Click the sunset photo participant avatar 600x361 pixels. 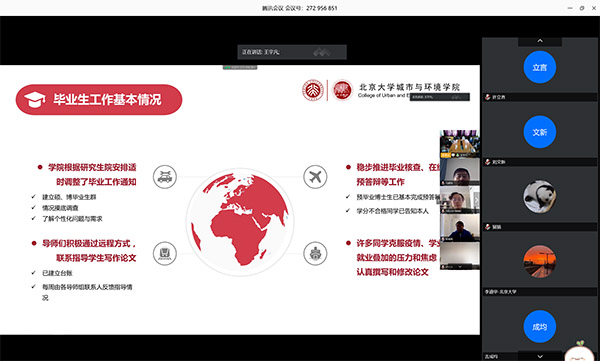click(x=540, y=261)
